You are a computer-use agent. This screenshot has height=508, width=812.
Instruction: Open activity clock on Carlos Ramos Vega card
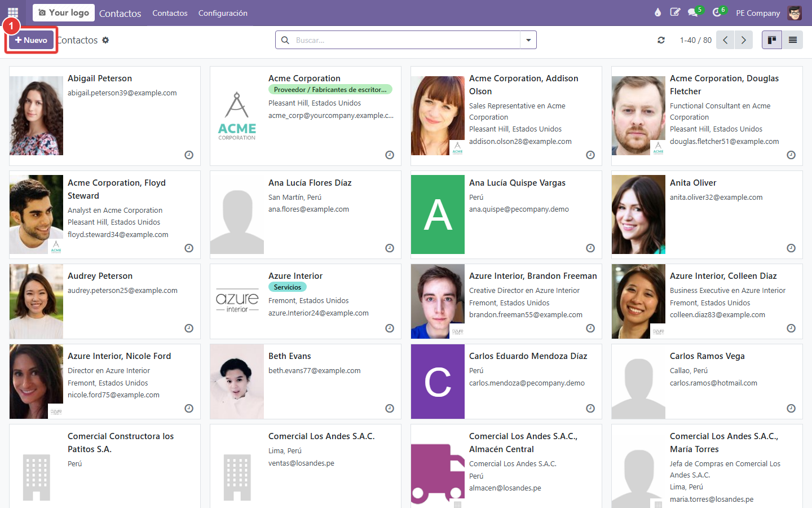click(x=791, y=408)
